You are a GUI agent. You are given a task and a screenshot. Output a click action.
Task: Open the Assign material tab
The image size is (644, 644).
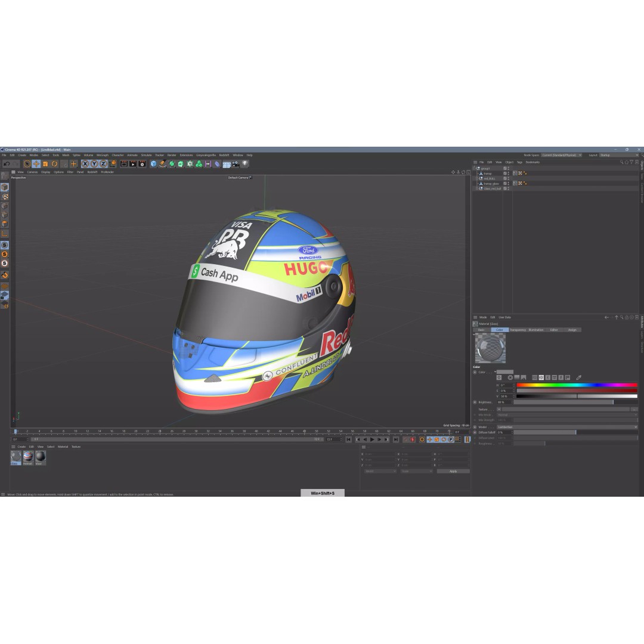572,330
